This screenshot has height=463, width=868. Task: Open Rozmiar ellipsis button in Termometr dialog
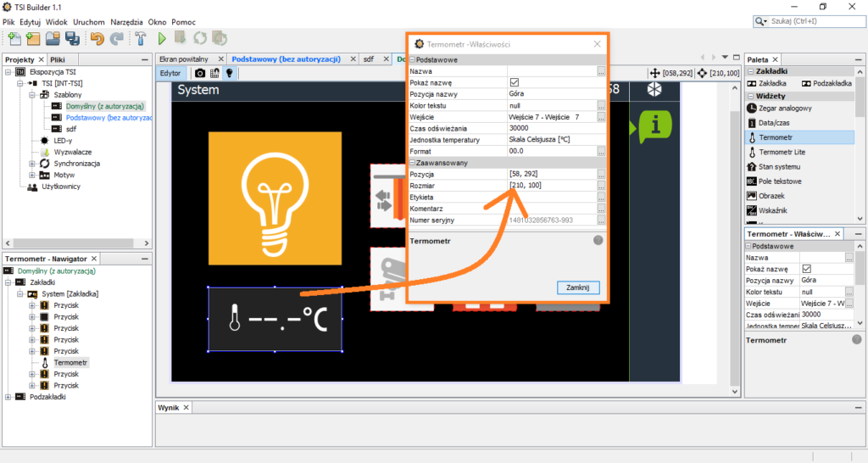601,186
